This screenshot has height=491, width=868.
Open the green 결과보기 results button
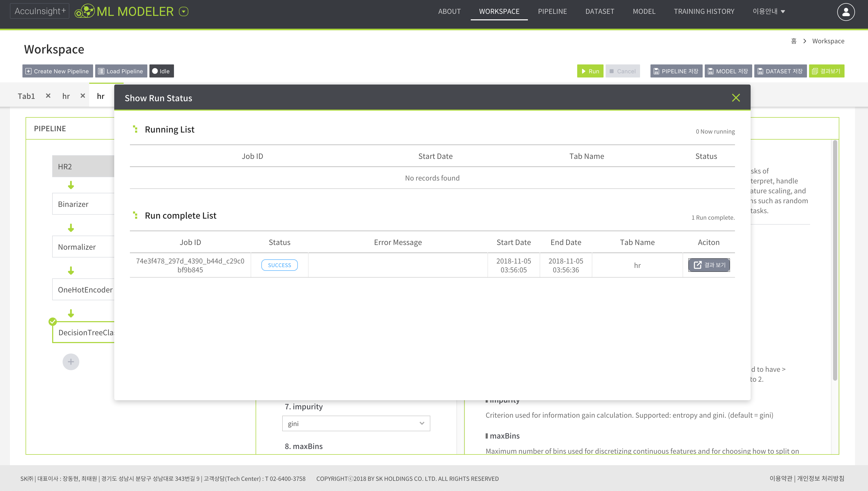(826, 71)
